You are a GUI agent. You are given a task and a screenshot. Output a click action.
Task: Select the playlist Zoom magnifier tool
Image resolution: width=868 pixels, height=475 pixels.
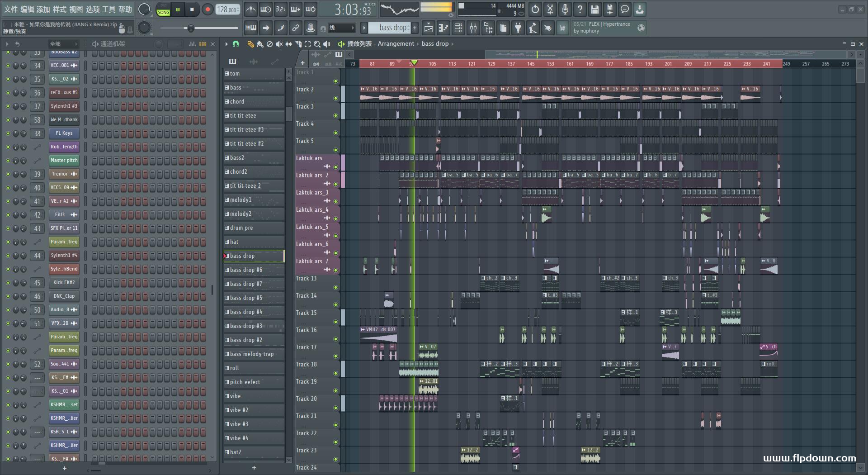pyautogui.click(x=317, y=44)
